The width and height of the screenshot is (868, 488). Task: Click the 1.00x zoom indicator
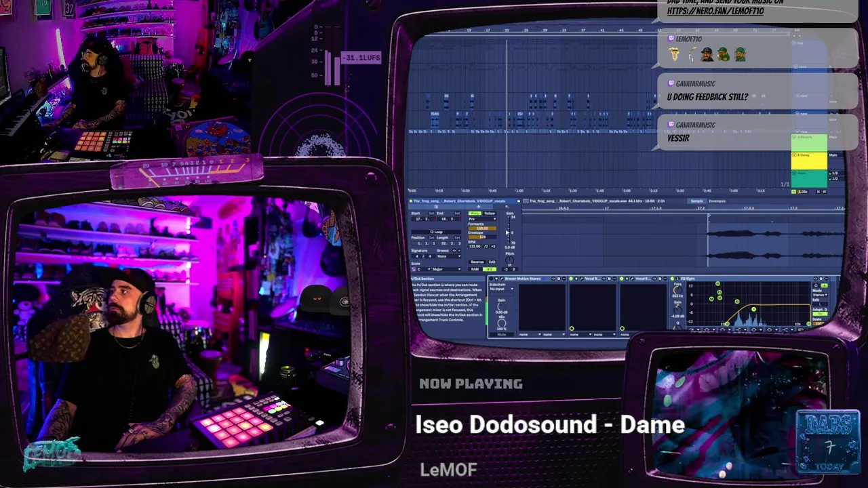[802, 192]
